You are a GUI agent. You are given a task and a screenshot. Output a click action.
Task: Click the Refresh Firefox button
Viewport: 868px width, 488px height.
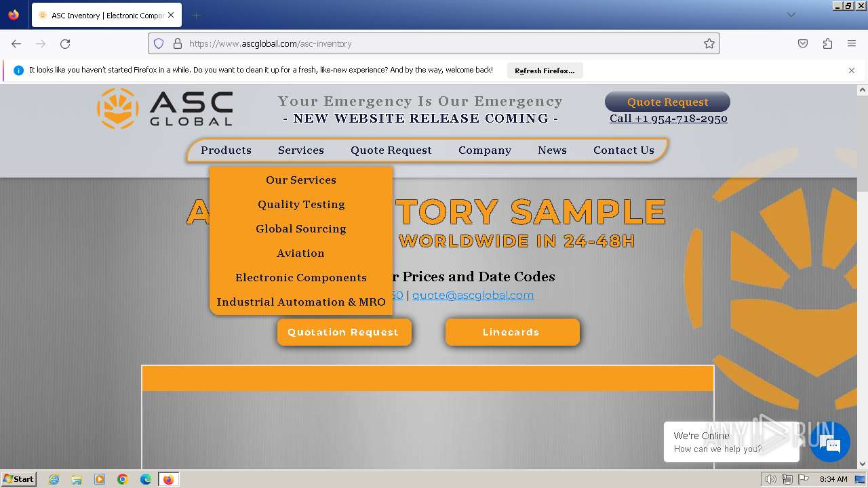545,70
